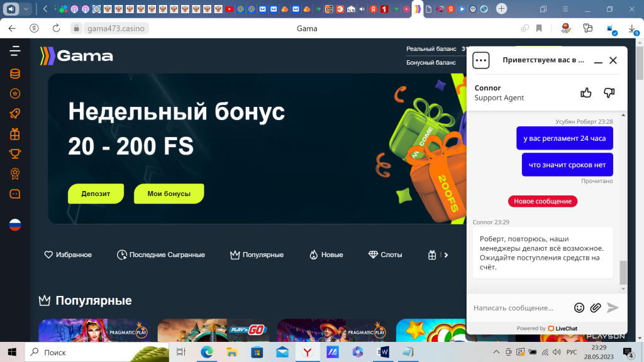Open site lock security icon
Screen dimensions: 644x362
coord(76,28)
